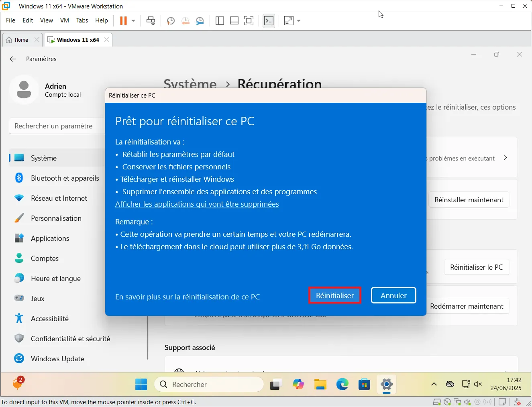Expand the troubleshooter row chevron

(506, 158)
